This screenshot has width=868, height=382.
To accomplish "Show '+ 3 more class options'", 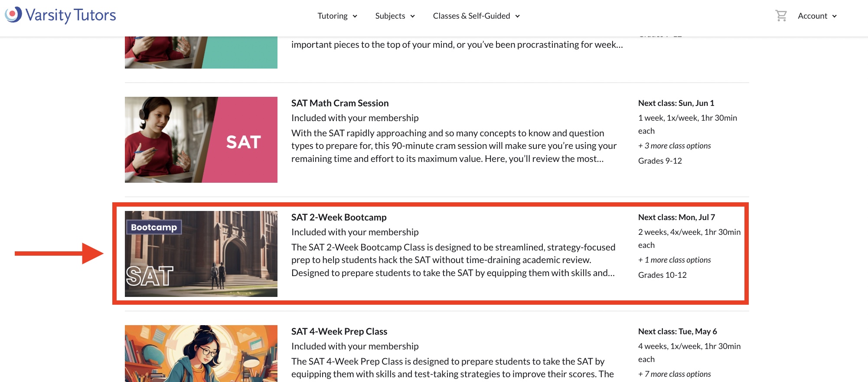I will click(674, 146).
